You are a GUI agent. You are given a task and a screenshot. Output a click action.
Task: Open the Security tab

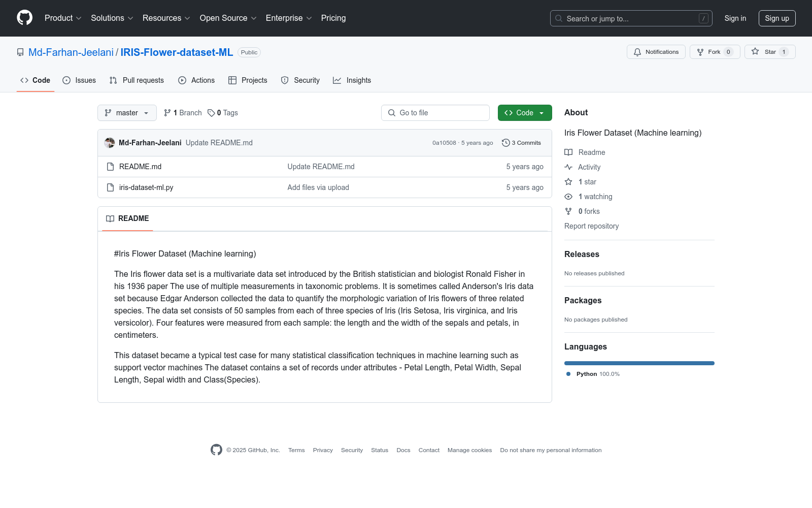(300, 80)
